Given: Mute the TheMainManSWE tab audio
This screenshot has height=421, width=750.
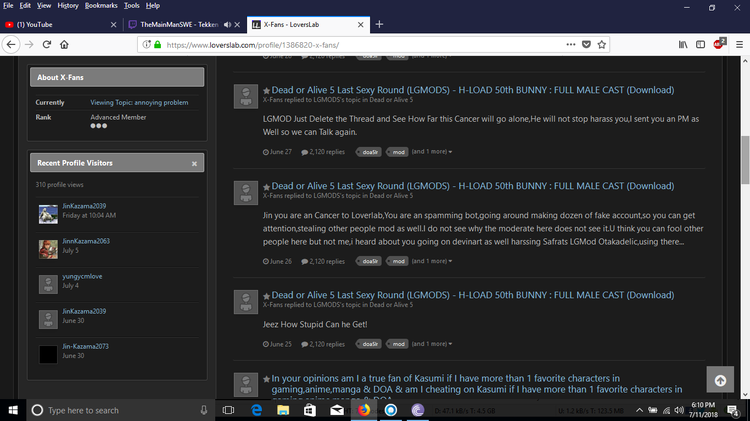Looking at the screenshot, I should coord(227,24).
